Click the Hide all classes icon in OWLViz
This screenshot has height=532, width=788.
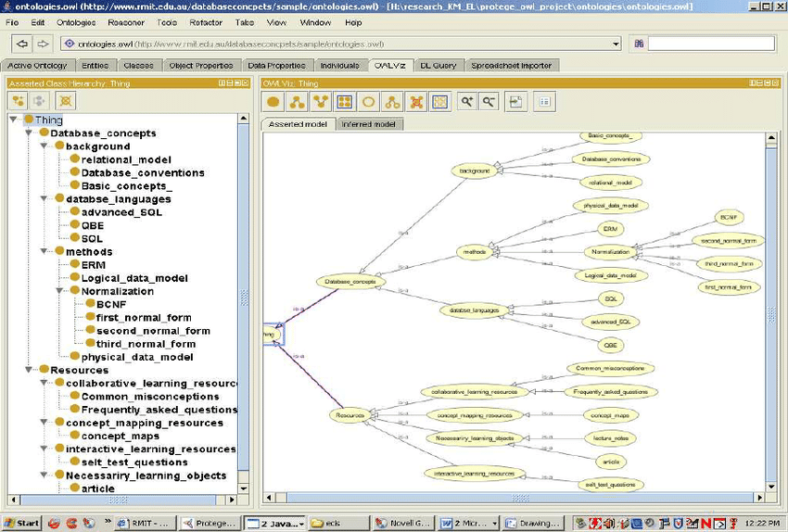point(439,102)
